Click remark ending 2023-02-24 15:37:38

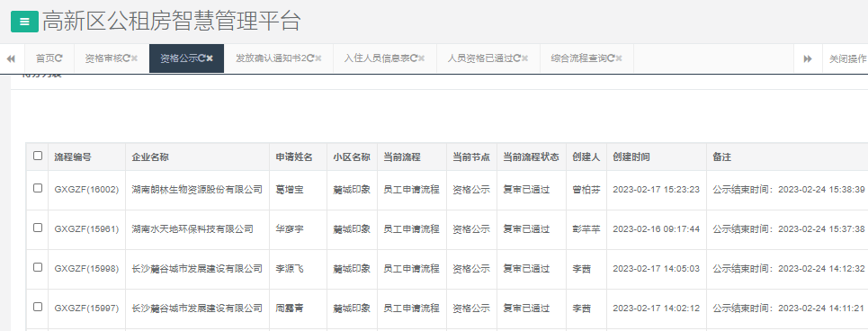789,228
